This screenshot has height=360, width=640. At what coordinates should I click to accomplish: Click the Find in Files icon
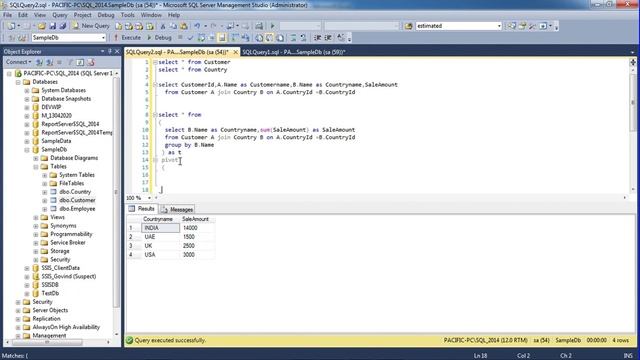pos(409,26)
